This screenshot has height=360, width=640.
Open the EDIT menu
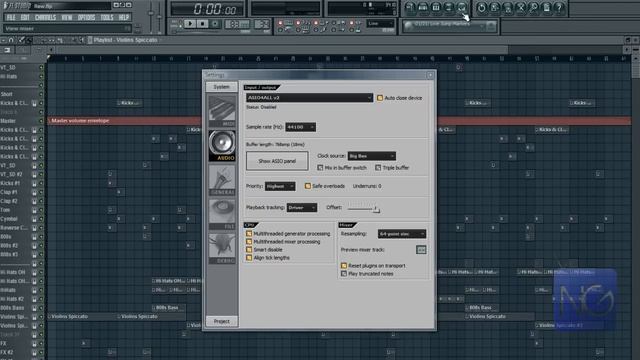(x=25, y=18)
